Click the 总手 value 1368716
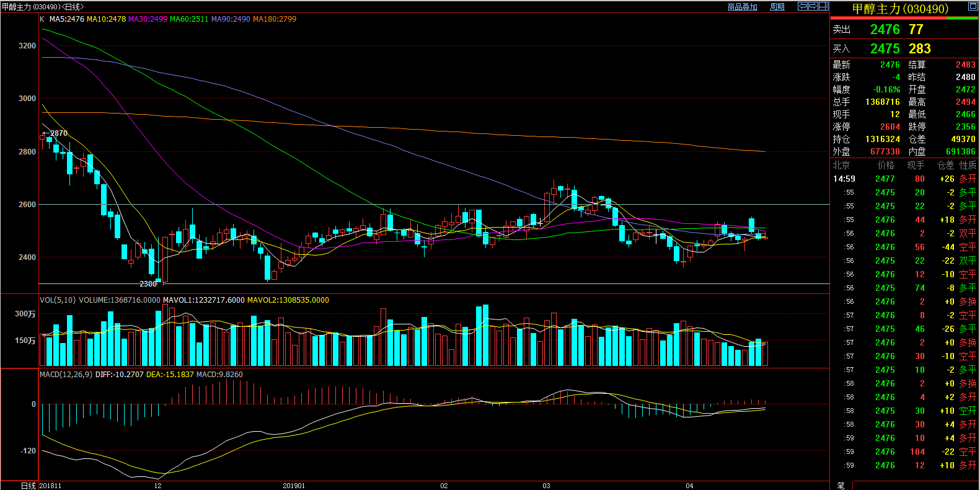The width and height of the screenshot is (980, 490). click(x=883, y=102)
